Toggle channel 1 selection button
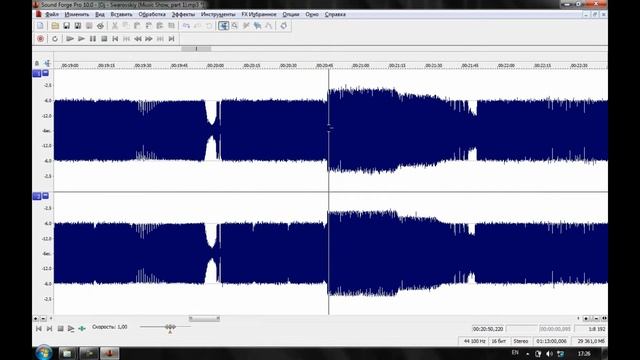The height and width of the screenshot is (360, 640). [x=37, y=73]
